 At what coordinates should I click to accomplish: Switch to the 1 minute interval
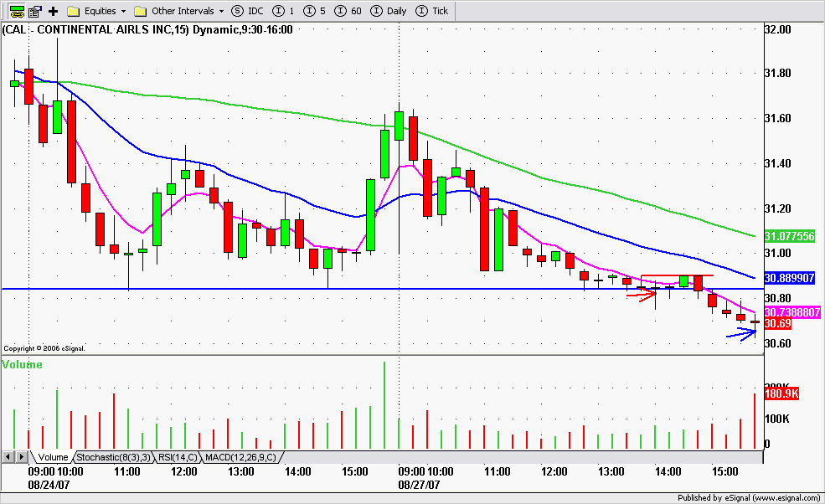click(284, 11)
